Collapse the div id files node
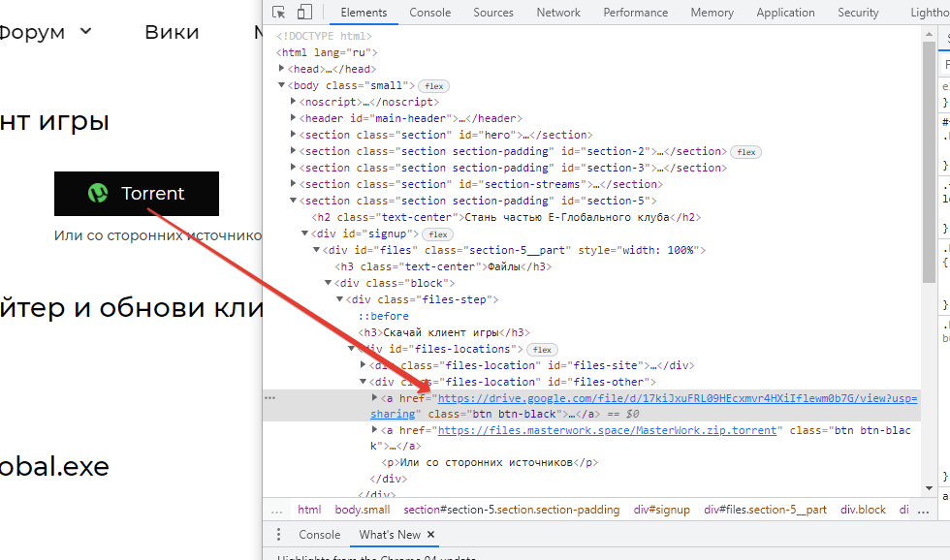950x560 pixels. [x=316, y=249]
